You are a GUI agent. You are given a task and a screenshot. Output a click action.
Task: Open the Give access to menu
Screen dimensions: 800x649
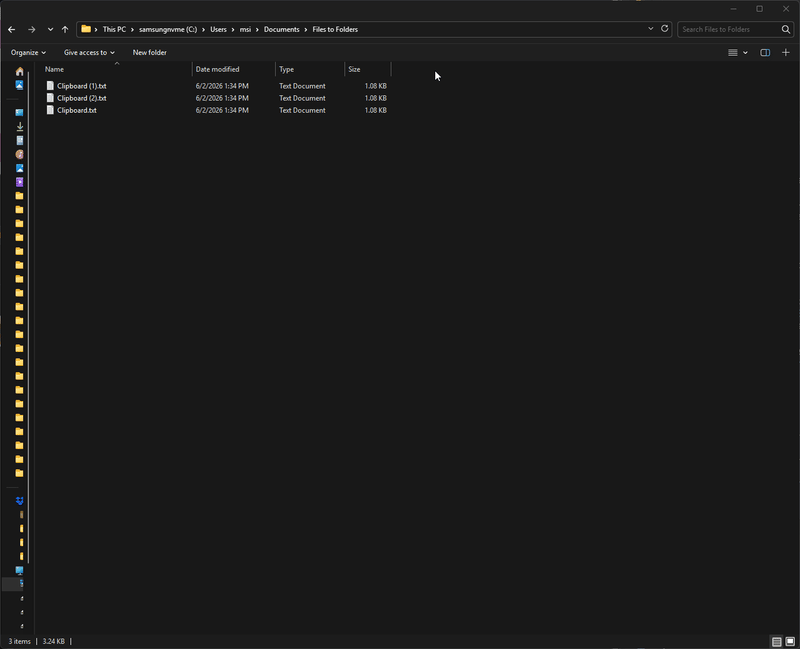point(89,53)
